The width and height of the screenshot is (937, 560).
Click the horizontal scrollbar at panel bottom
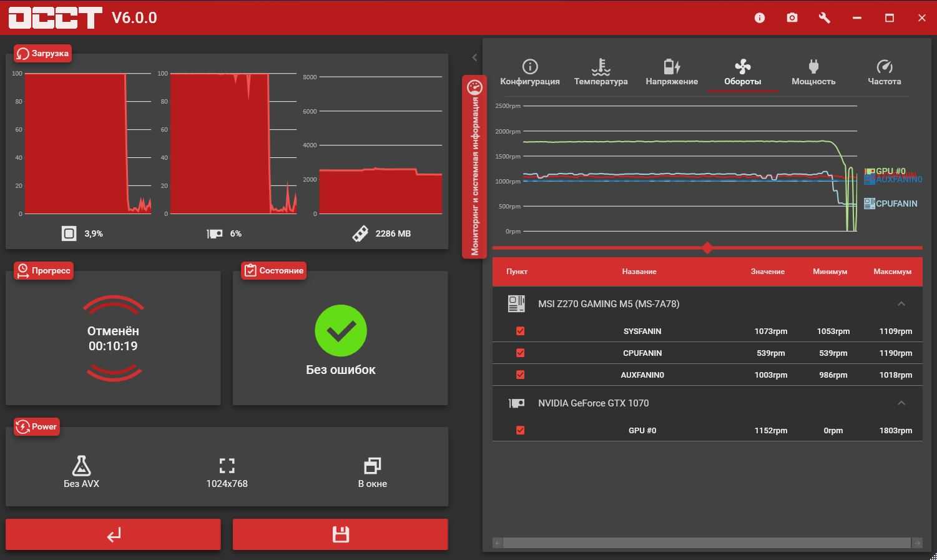click(707, 543)
